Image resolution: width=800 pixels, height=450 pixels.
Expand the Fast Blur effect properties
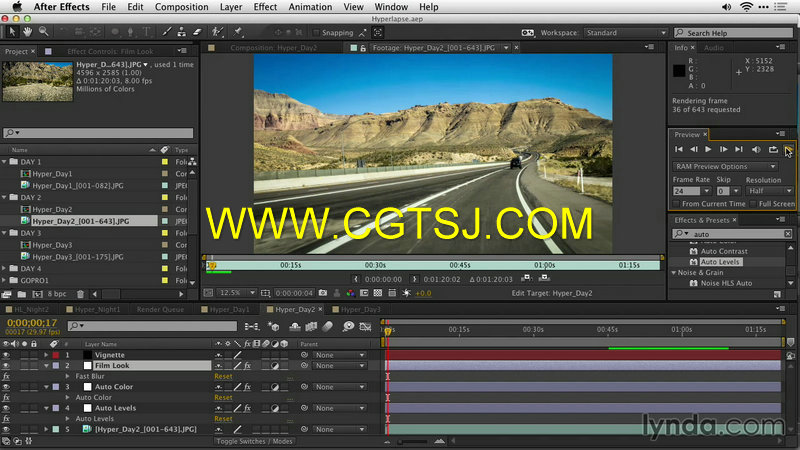pyautogui.click(x=67, y=376)
